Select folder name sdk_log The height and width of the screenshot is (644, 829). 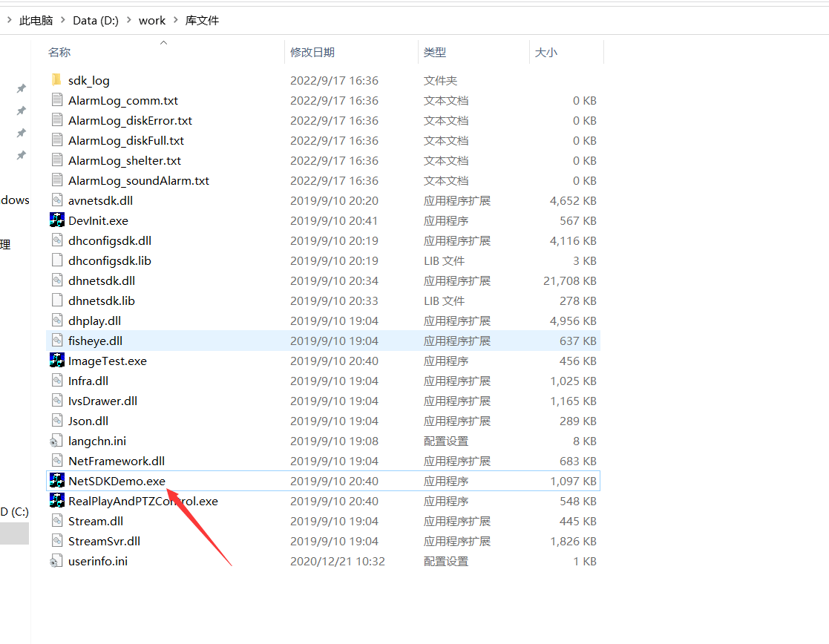[x=89, y=80]
